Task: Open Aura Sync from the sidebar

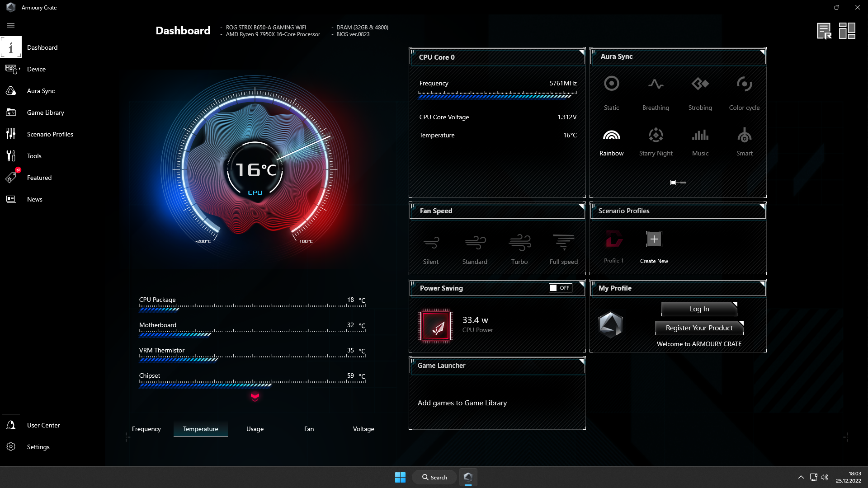Action: 41,90
